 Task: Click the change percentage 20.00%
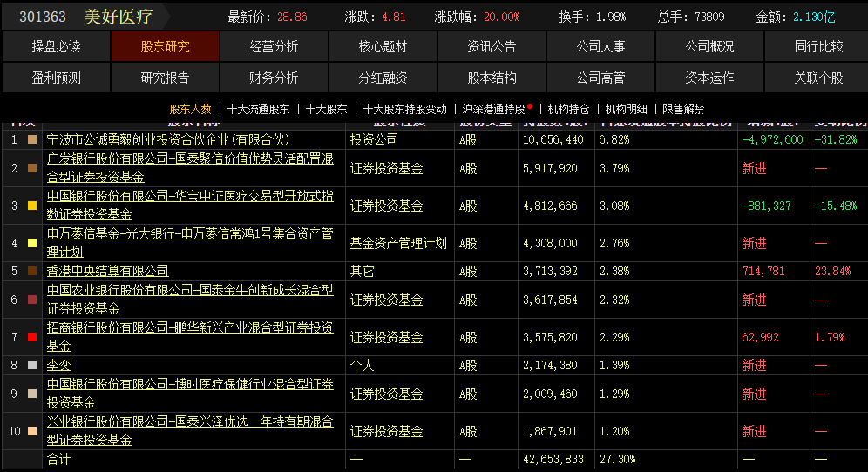501,17
